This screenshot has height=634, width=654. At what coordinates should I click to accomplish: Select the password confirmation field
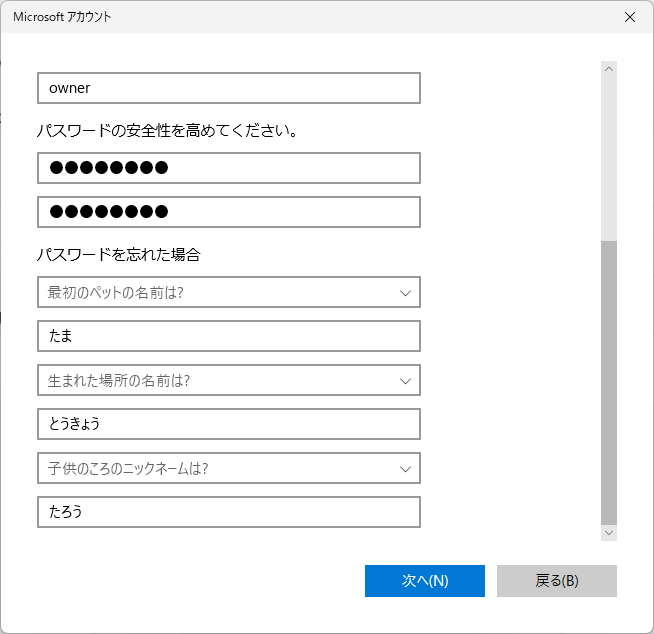click(x=228, y=212)
